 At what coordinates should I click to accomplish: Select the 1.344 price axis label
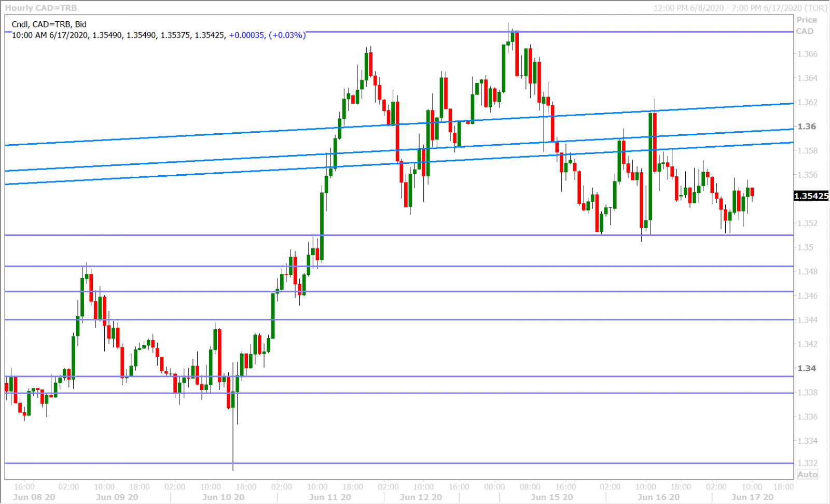(x=807, y=320)
